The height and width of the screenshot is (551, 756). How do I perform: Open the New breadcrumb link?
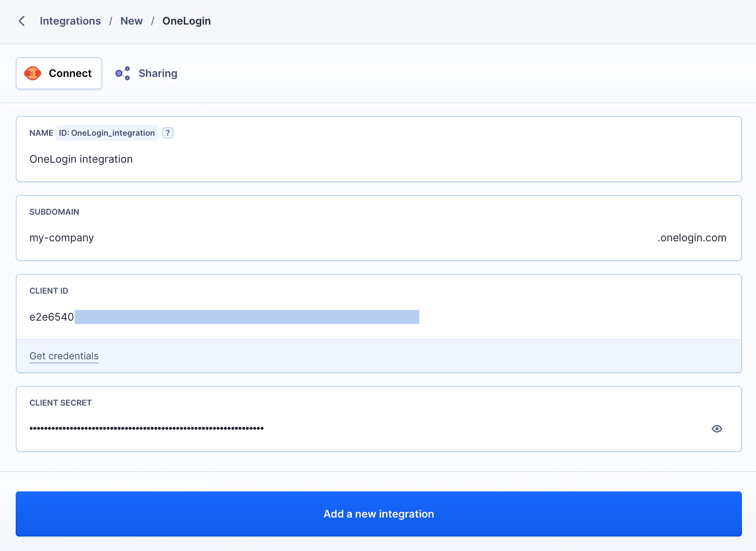coord(131,21)
